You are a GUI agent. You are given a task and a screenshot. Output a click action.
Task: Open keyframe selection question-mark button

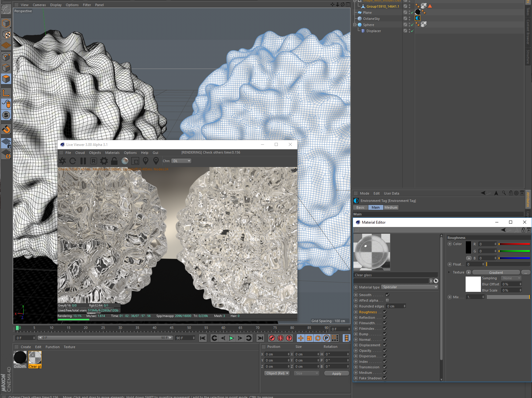click(289, 338)
